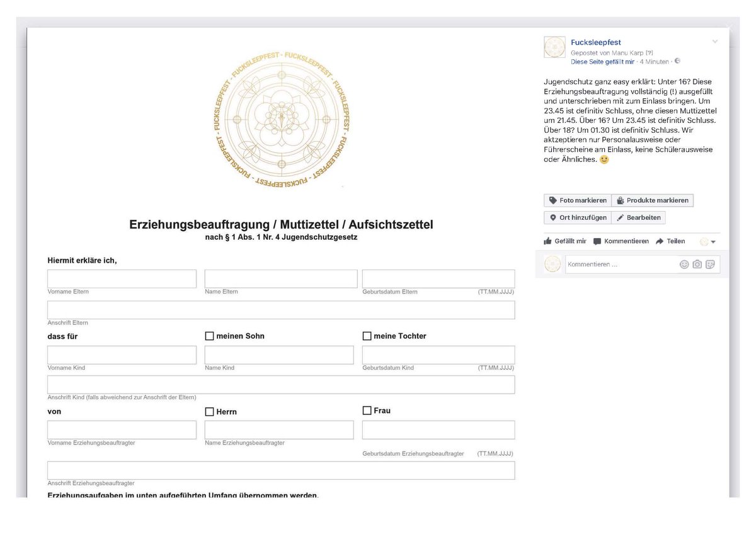This screenshot has width=756, height=534.
Task: Open the emoji picker in comment box
Action: coord(684,264)
